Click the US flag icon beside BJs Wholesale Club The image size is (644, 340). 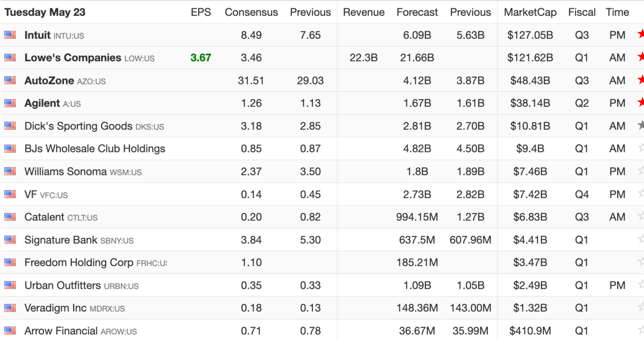[10, 149]
